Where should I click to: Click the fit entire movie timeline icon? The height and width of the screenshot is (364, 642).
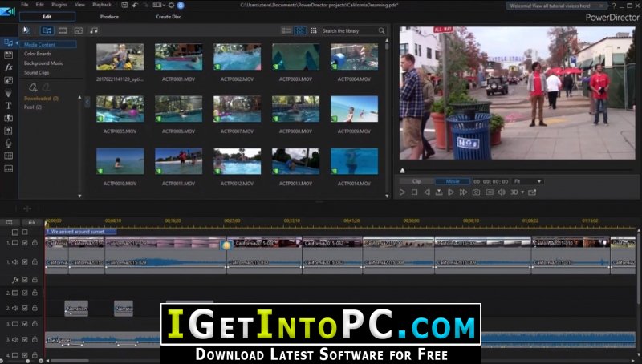pyautogui.click(x=32, y=223)
